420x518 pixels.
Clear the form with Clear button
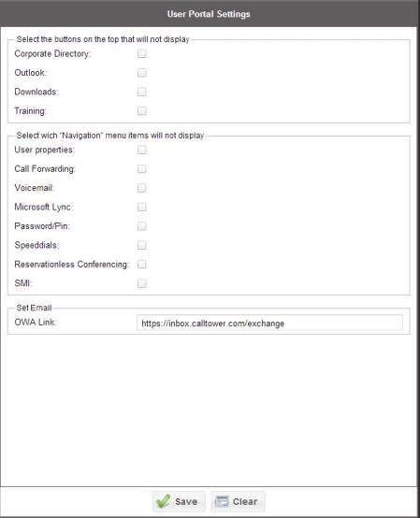238,501
